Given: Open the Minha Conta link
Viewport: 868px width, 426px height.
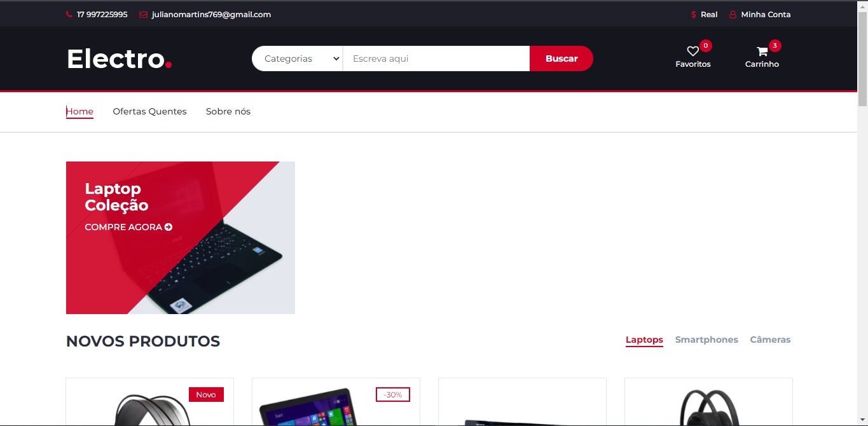Looking at the screenshot, I should [766, 15].
